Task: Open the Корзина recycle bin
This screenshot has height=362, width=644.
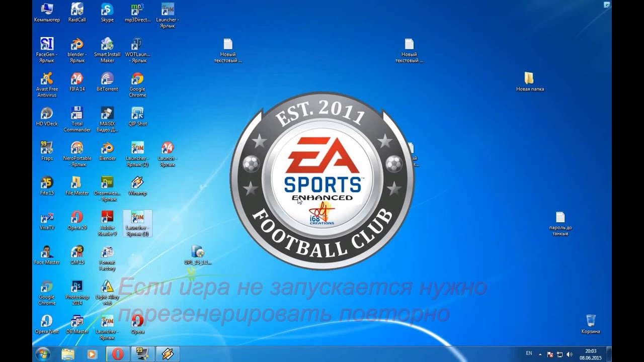Action: (x=591, y=324)
